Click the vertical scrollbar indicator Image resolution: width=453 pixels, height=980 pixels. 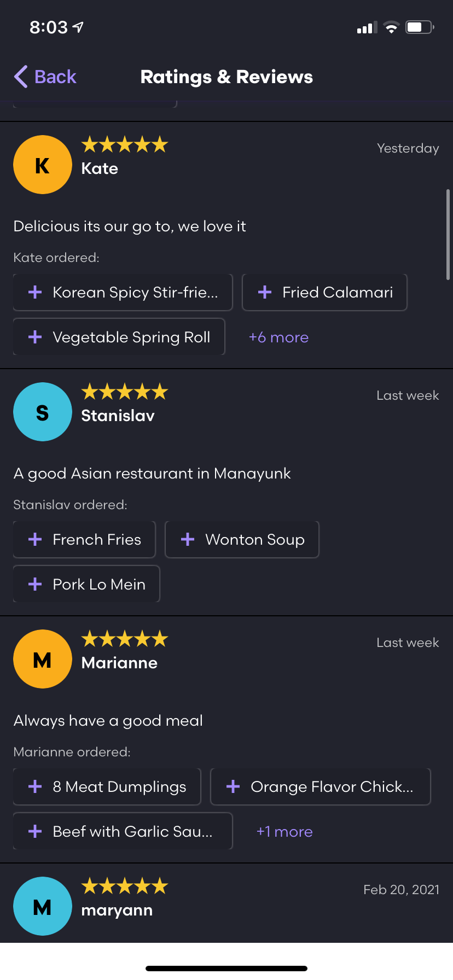tap(448, 234)
